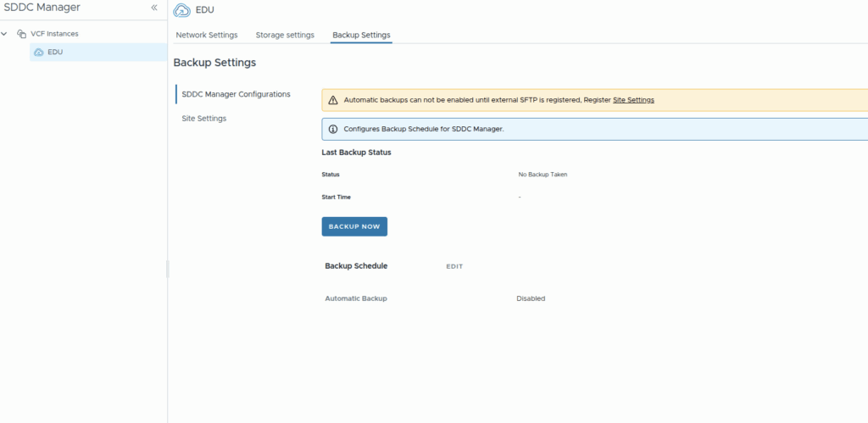Screen dimensions: 868x423
Task: Select the EDU instance label in the tree
Action: [x=55, y=53]
